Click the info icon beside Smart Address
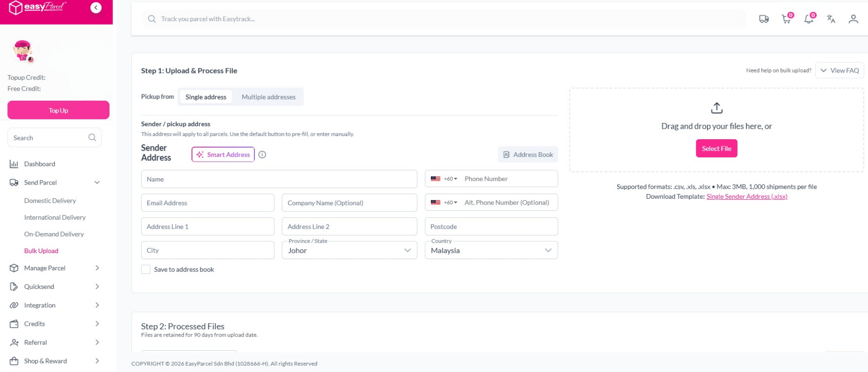 [x=262, y=155]
